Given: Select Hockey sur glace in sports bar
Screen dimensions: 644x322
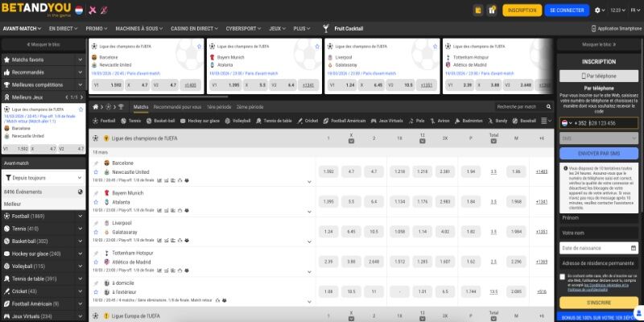Looking at the screenshot, I should (200, 121).
